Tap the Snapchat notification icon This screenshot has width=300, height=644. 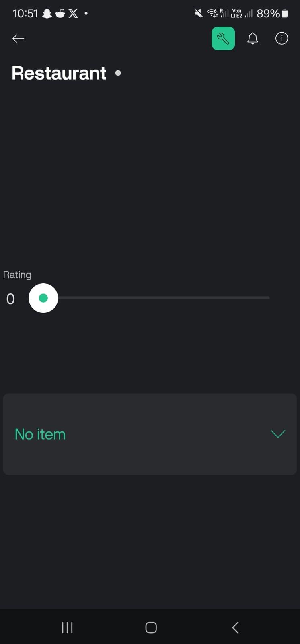pos(47,13)
